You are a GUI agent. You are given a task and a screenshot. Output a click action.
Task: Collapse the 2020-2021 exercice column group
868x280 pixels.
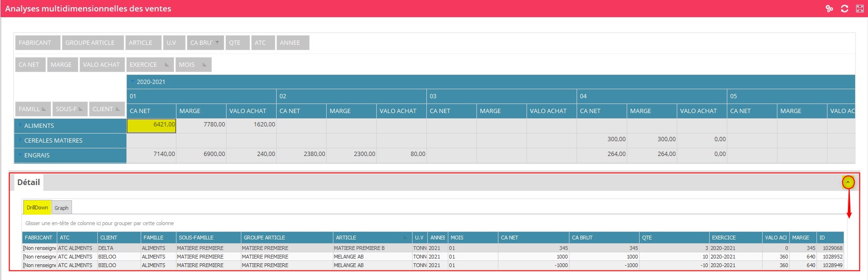(133, 82)
